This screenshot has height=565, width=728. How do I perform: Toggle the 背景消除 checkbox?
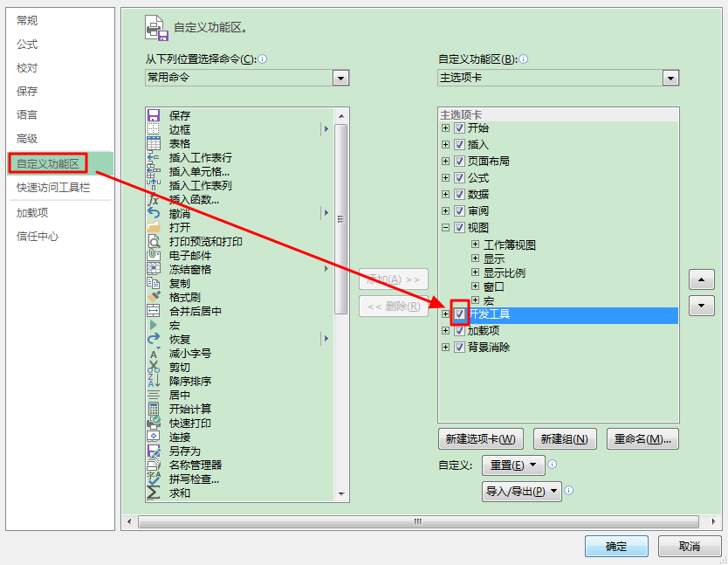[x=459, y=347]
